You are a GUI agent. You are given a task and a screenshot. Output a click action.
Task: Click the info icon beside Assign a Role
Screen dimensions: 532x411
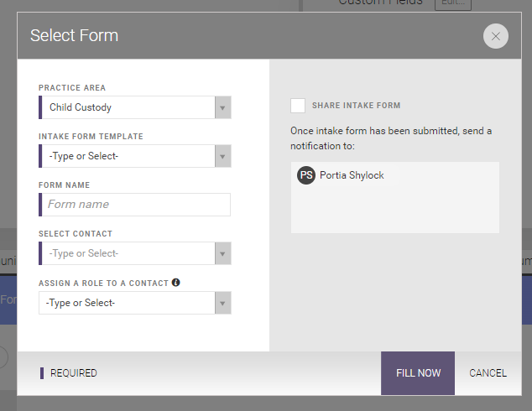point(175,283)
